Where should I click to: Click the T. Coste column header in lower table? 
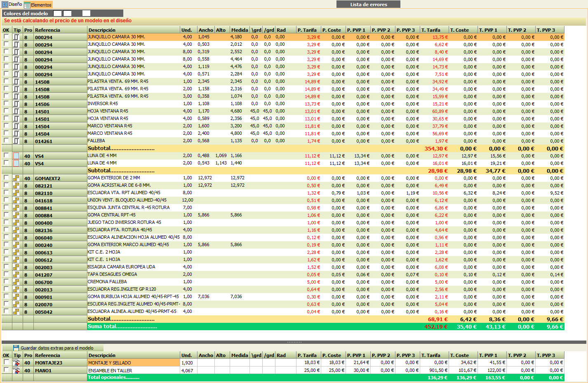(x=463, y=355)
